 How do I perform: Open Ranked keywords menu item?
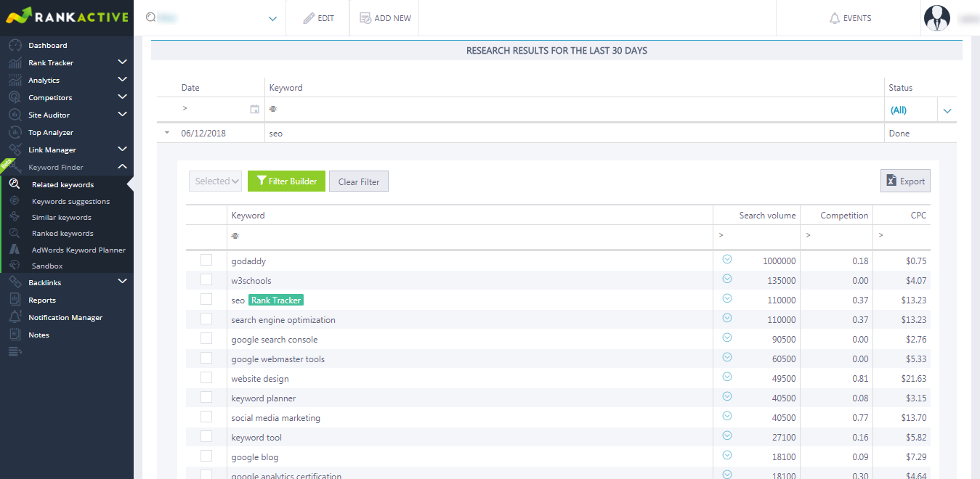pos(62,234)
